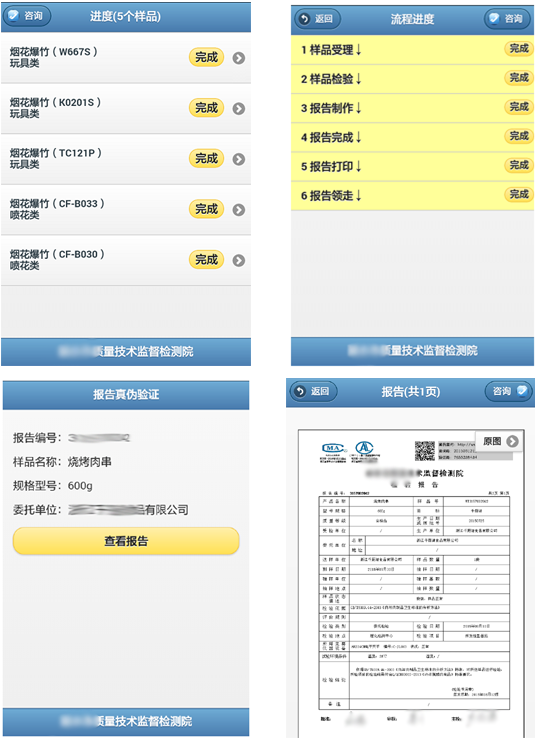Tap footer 质量技术监督检测院 on 进度 screen
This screenshot has height=739, width=535.
[126, 352]
